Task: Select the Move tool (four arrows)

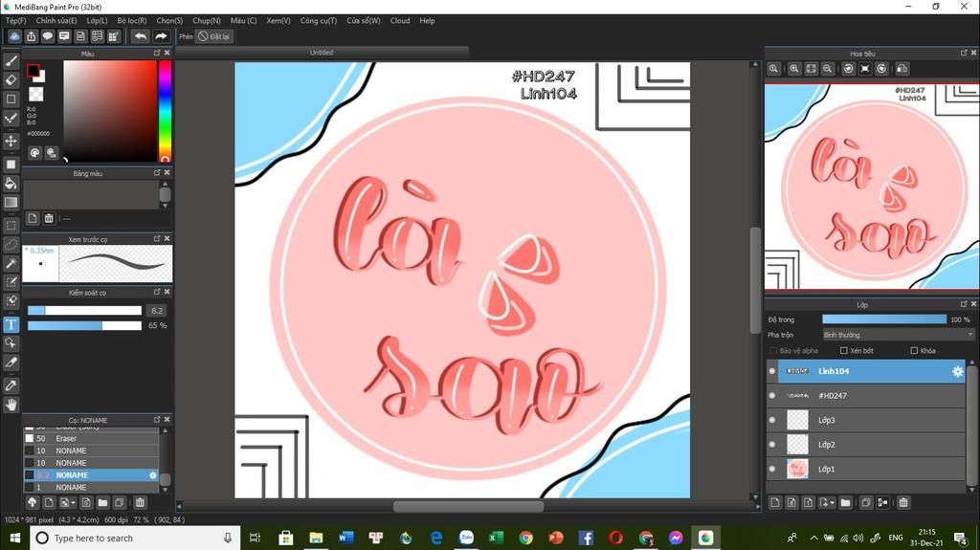Action: point(11,141)
